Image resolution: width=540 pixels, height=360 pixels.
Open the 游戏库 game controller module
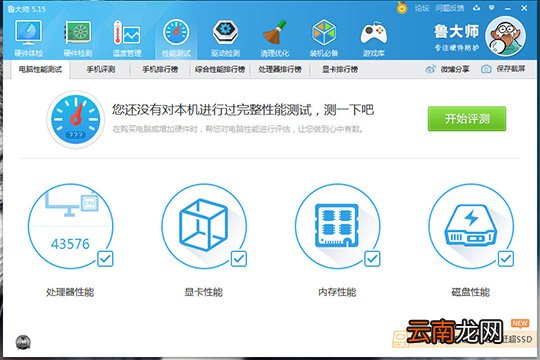coord(374,38)
